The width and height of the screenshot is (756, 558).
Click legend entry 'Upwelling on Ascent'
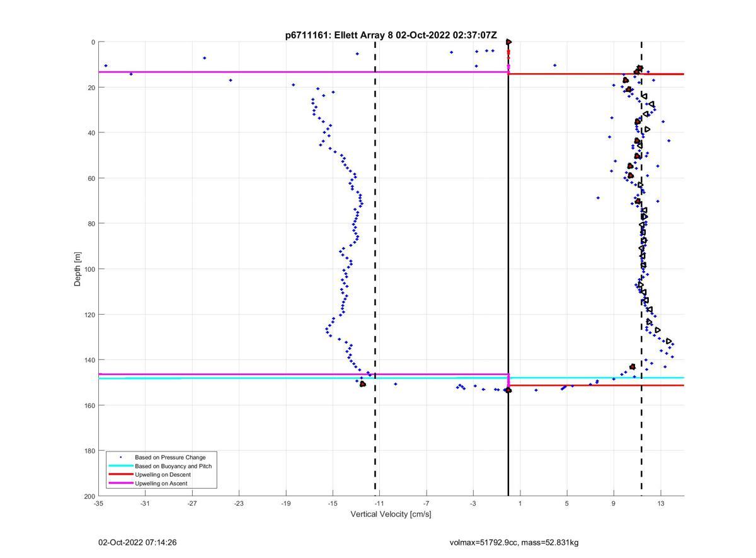tap(161, 484)
